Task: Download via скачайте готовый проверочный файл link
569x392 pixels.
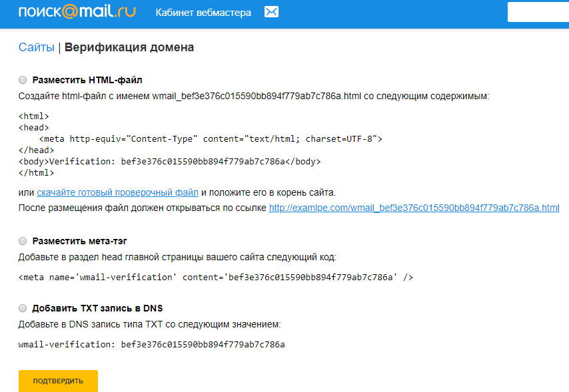Action: (117, 192)
